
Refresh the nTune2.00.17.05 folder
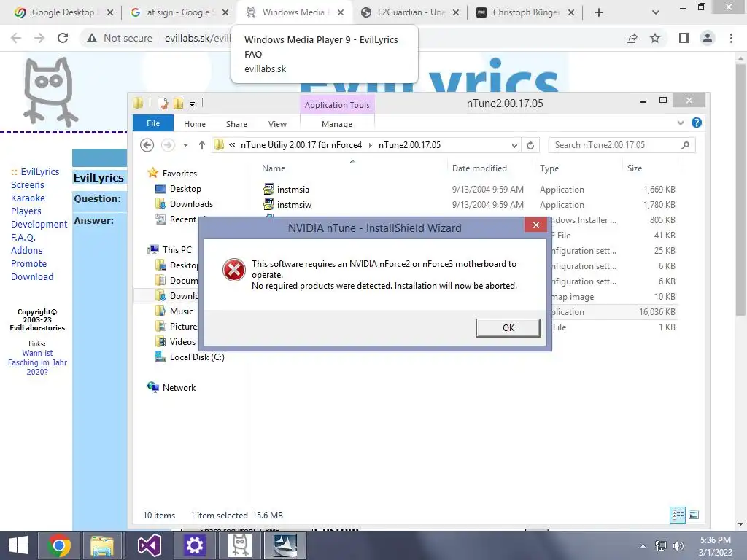(530, 145)
